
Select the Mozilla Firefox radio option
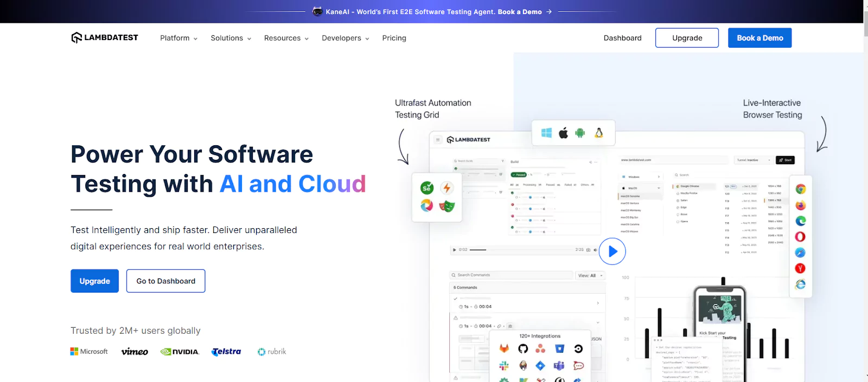(x=687, y=193)
